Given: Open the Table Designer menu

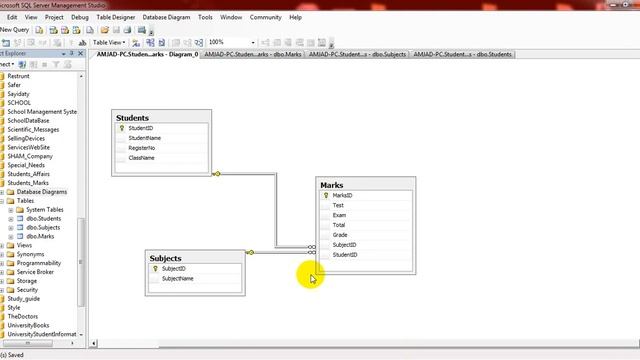Looking at the screenshot, I should 116,17.
